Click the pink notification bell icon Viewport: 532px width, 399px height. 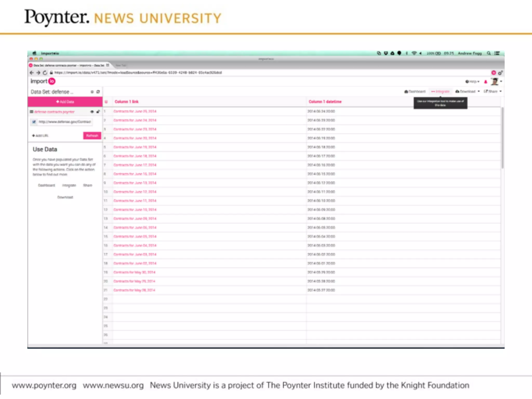pyautogui.click(x=486, y=82)
